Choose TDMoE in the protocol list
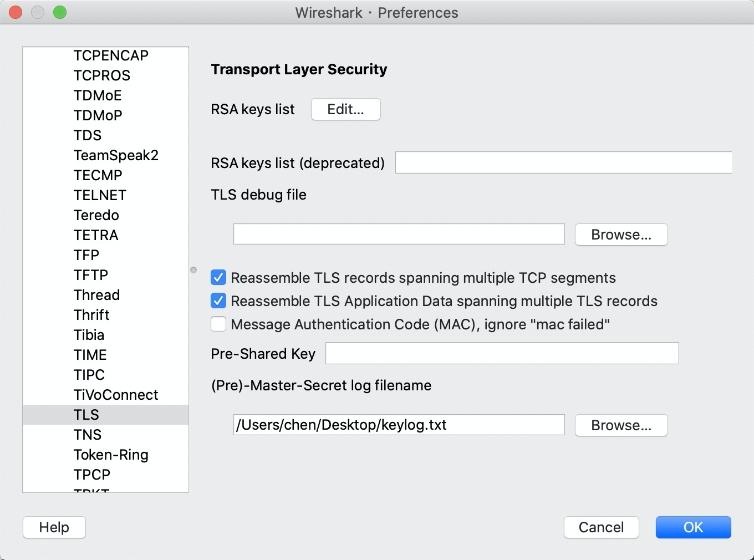Screen dimensions: 754x560 click(105, 95)
